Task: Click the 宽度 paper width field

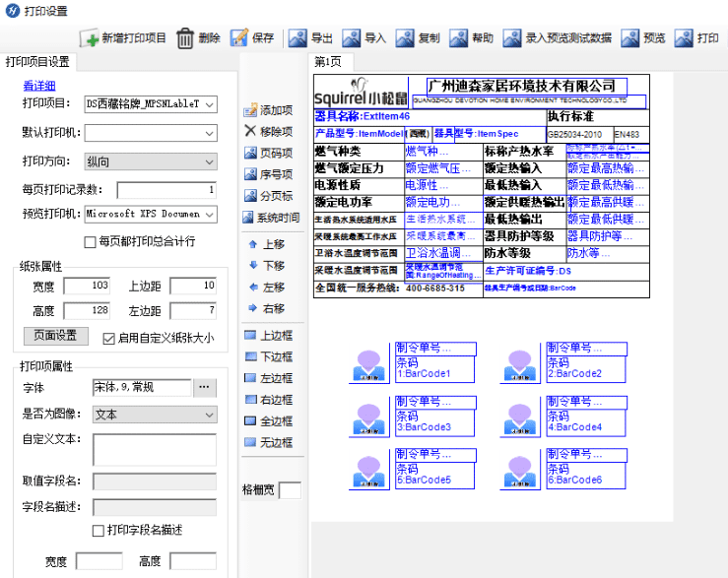Action: pos(87,287)
